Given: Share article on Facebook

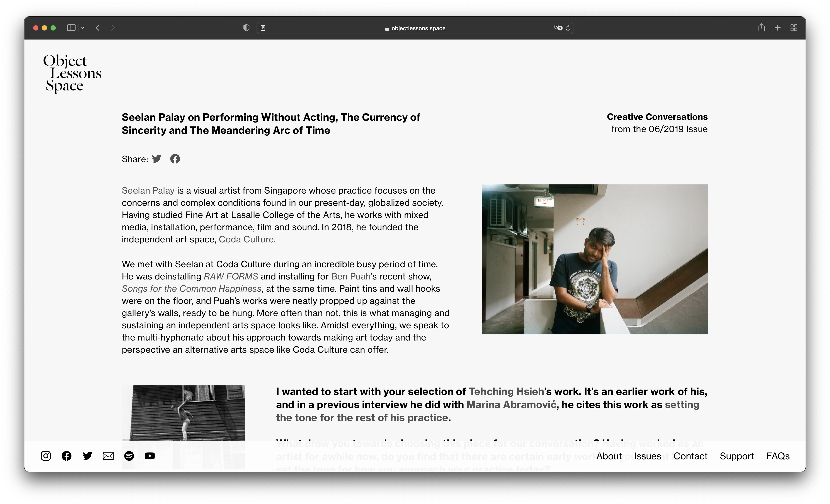Looking at the screenshot, I should pyautogui.click(x=175, y=159).
